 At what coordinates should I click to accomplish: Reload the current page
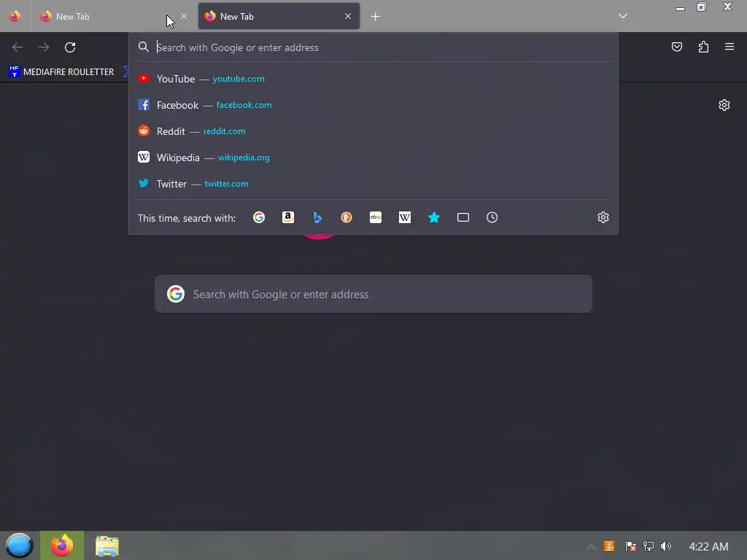pyautogui.click(x=70, y=47)
